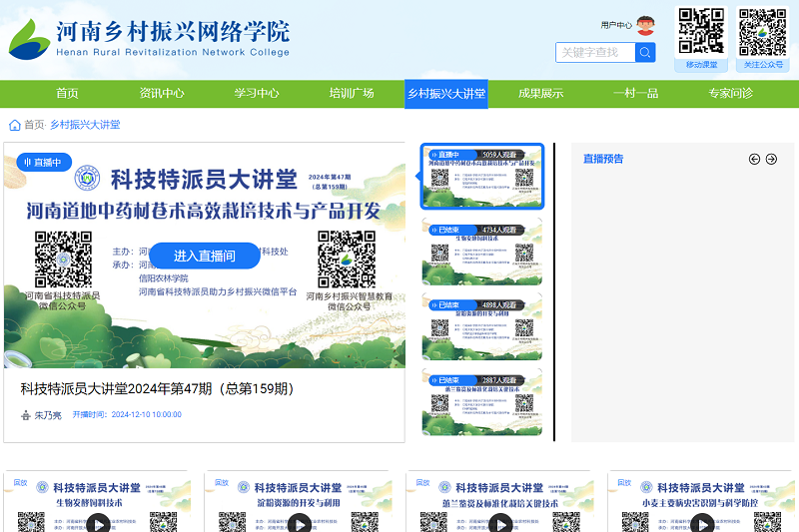Click the 乡村振兴大讲堂 breadcrumb link
799x532 pixels.
pos(85,125)
